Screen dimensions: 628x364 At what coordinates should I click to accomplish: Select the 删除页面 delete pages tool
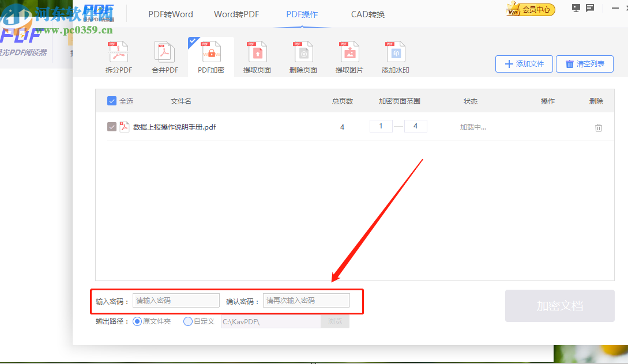point(303,56)
